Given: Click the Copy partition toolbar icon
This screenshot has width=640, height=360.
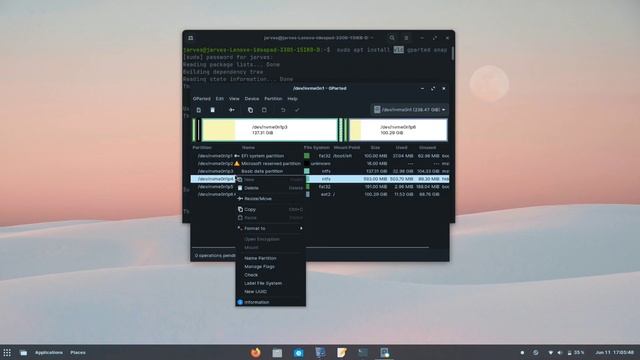Looking at the screenshot, I should click(x=250, y=110).
